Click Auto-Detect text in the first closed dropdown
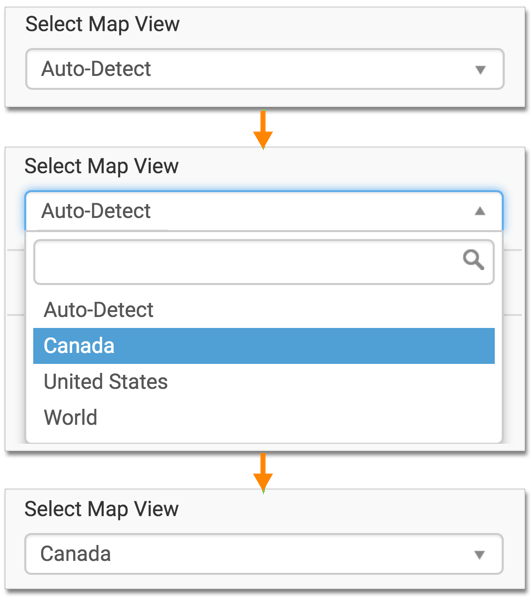This screenshot has width=532, height=600. [x=96, y=69]
